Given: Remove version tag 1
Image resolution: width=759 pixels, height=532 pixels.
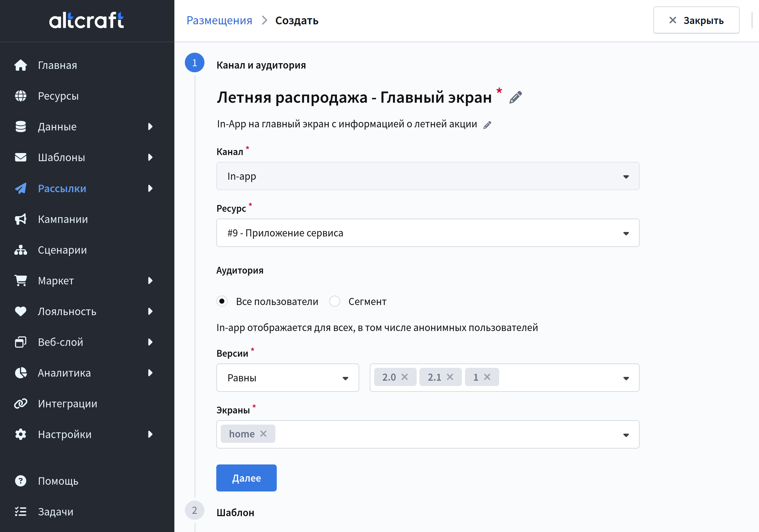Looking at the screenshot, I should point(487,377).
